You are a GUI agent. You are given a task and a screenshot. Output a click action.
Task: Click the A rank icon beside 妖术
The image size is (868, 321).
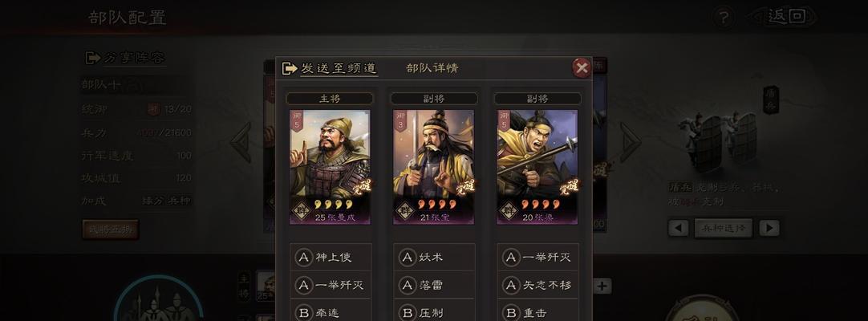tap(408, 258)
